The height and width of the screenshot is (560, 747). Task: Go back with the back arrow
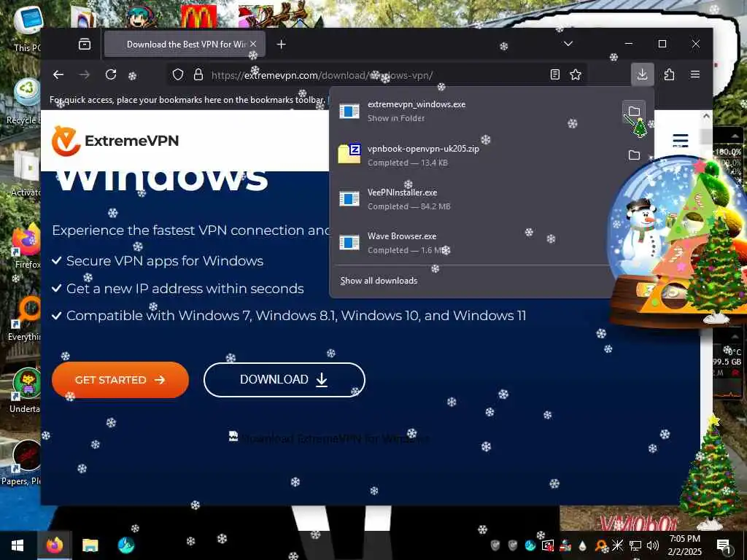pos(58,75)
